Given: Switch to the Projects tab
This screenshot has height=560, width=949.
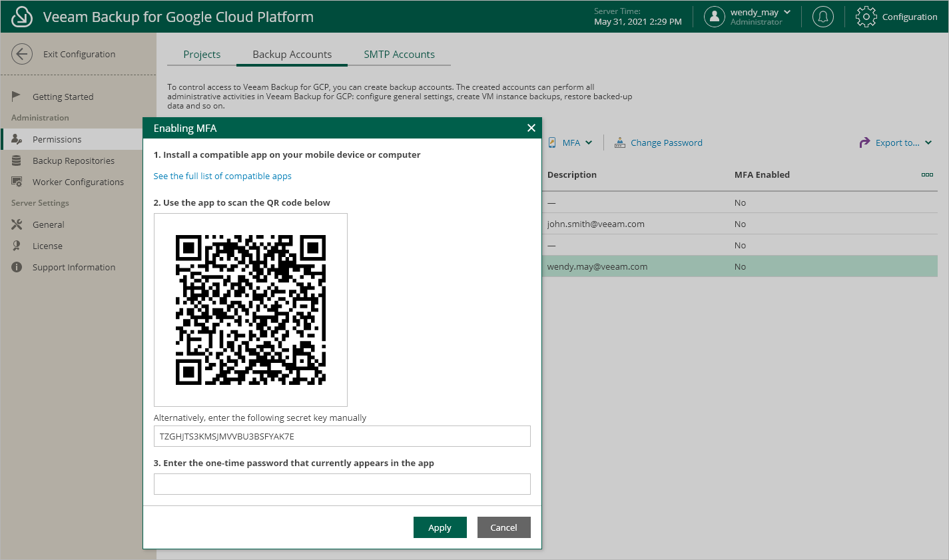Looking at the screenshot, I should coord(202,55).
